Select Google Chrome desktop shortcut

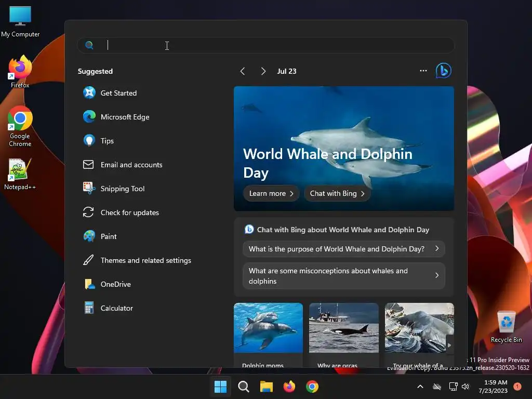pos(20,126)
